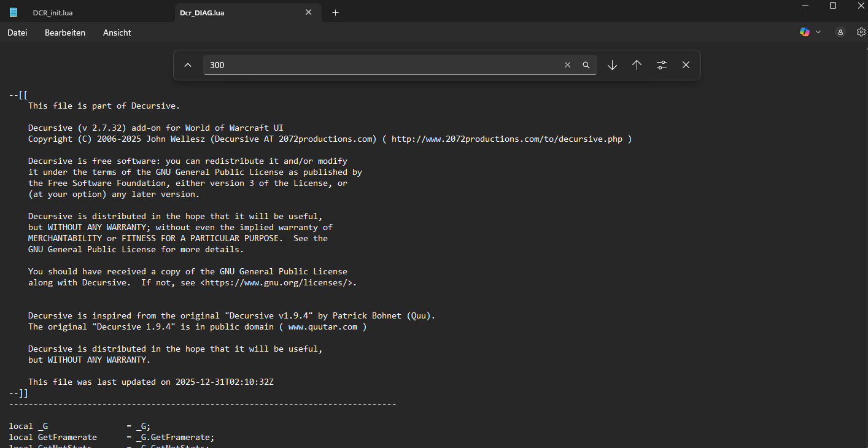Open the Ansicht menu
This screenshot has width=868, height=448.
coord(117,33)
